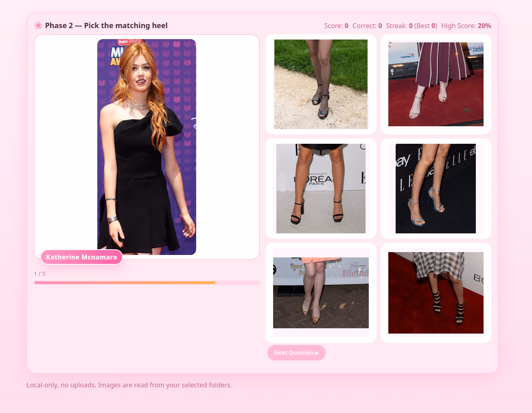The image size is (532, 413).
Task: Click the Pick the matching heel heading
Action: coord(106,26)
